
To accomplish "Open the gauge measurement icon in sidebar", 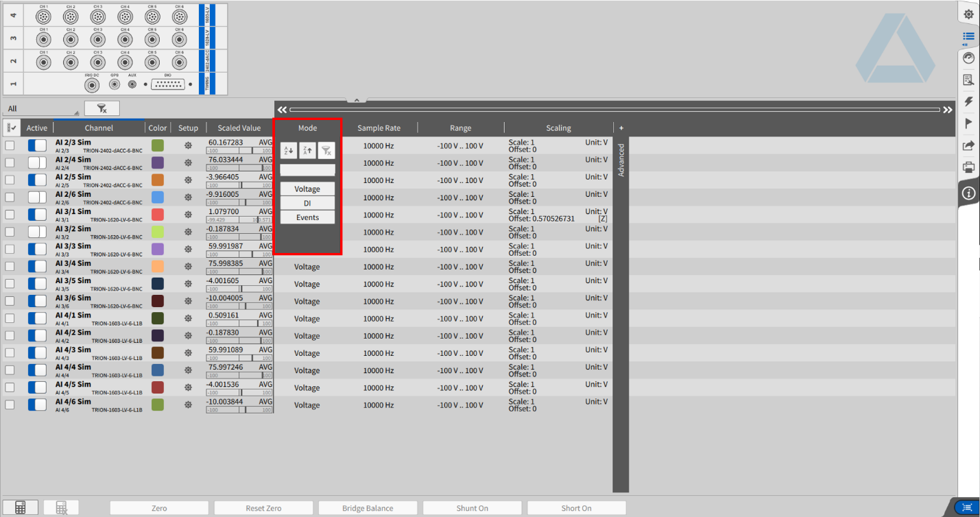I will [968, 58].
